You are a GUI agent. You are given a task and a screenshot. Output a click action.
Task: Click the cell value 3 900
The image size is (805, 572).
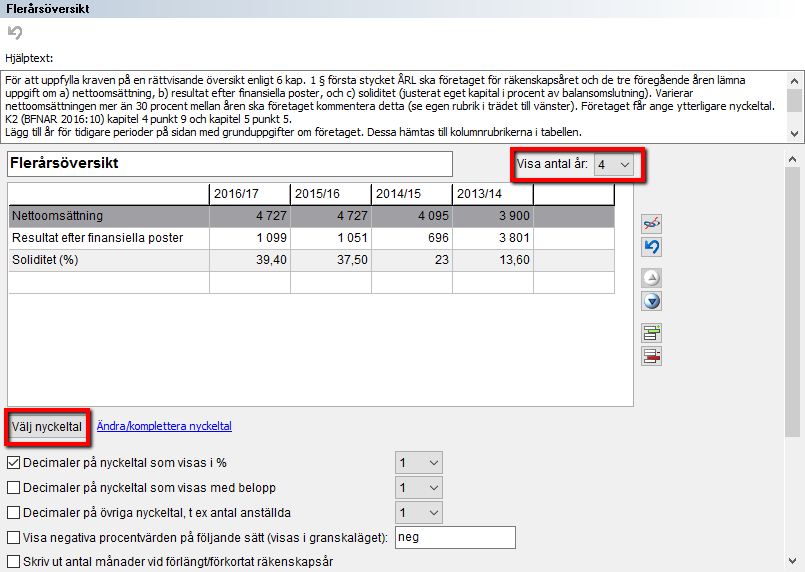pyautogui.click(x=493, y=216)
